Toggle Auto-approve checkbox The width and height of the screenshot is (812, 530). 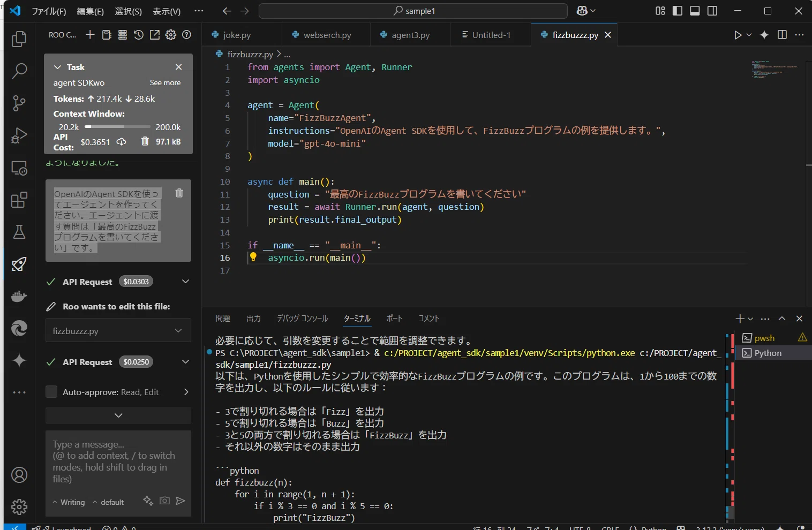pos(51,392)
